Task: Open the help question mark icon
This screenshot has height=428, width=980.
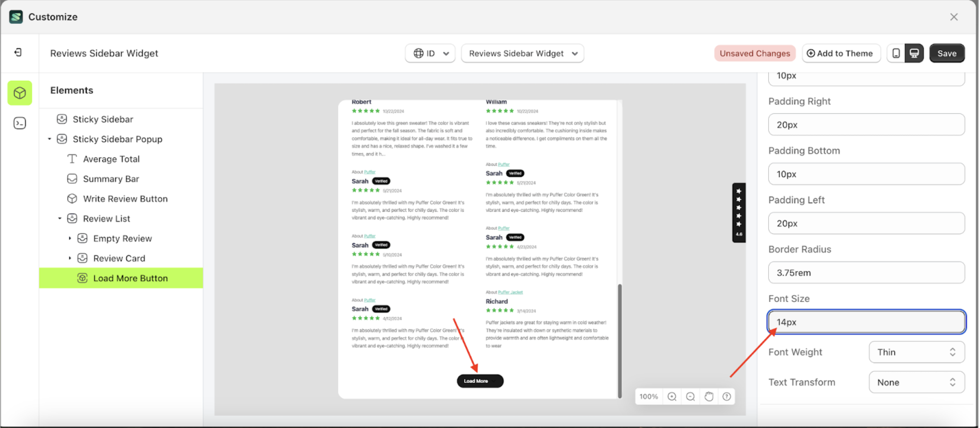Action: click(726, 396)
